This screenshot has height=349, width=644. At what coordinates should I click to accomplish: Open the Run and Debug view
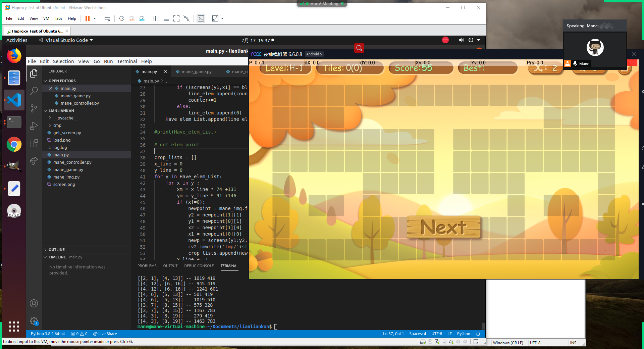[x=34, y=126]
